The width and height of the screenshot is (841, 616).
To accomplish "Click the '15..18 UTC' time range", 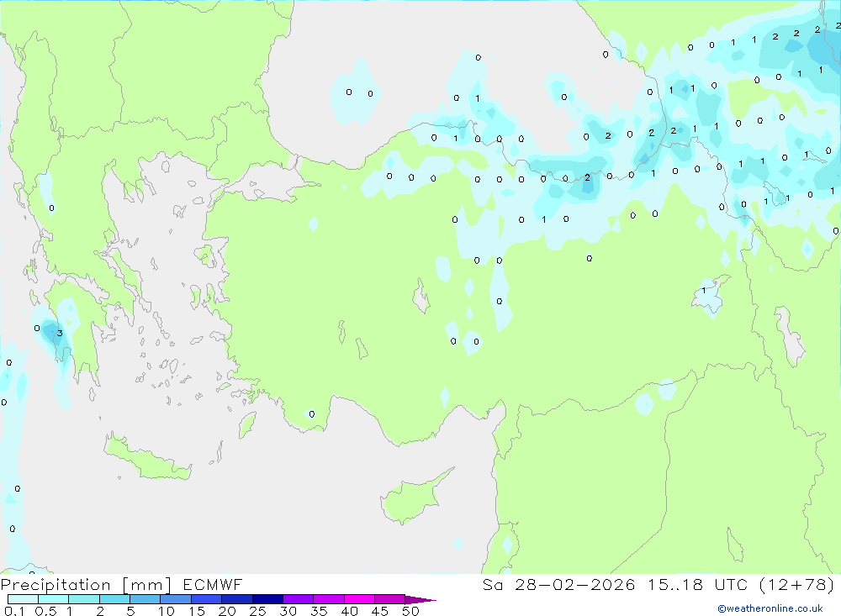I will coord(697,584).
